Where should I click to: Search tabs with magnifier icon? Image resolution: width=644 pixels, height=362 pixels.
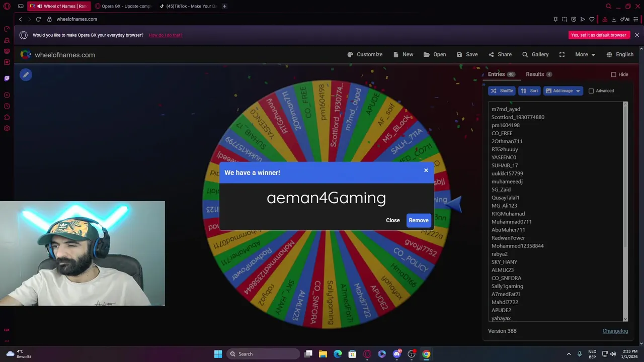click(x=608, y=6)
